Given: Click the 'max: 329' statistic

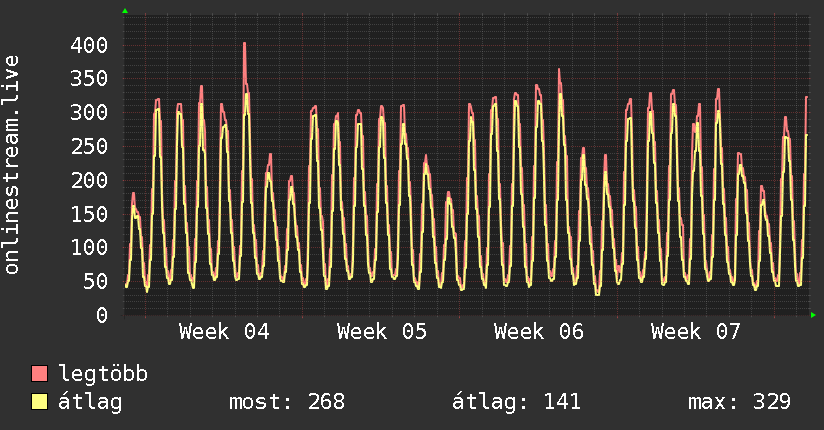Looking at the screenshot, I should pyautogui.click(x=739, y=402).
